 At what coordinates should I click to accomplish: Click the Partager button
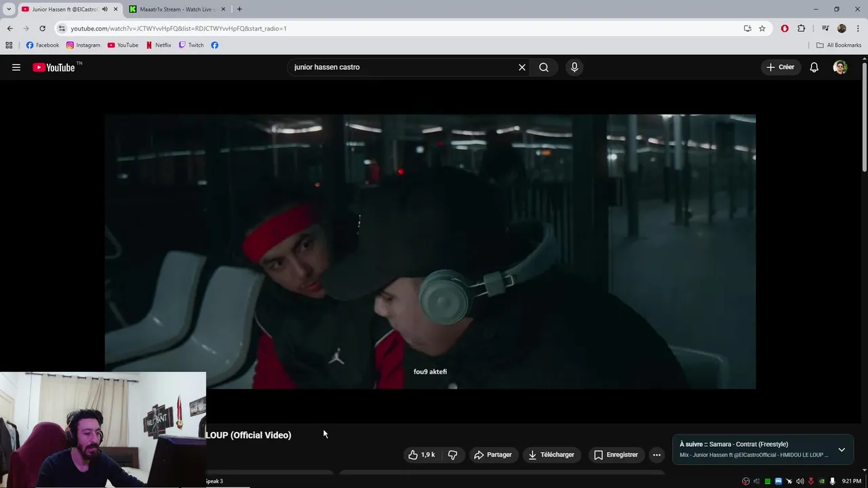pyautogui.click(x=493, y=455)
